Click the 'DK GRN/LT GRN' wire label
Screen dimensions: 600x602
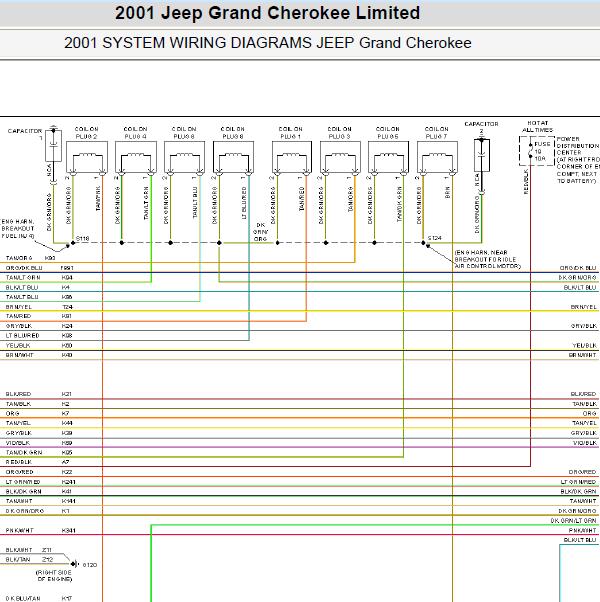[574, 521]
